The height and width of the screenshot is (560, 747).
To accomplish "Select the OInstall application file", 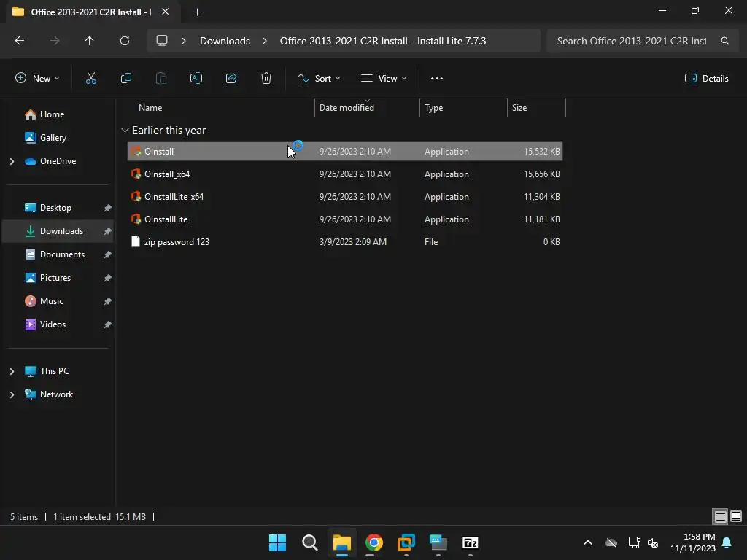I will pos(345,152).
